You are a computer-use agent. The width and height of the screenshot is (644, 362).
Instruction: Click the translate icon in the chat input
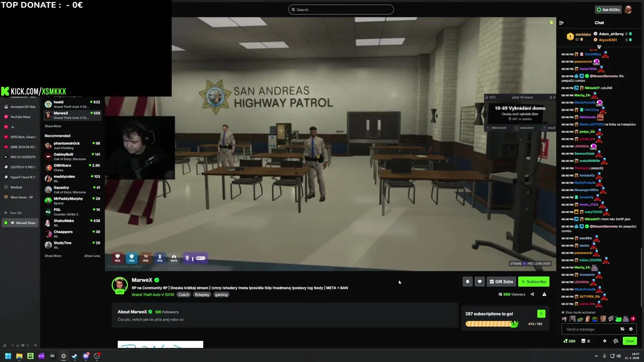[622, 329]
